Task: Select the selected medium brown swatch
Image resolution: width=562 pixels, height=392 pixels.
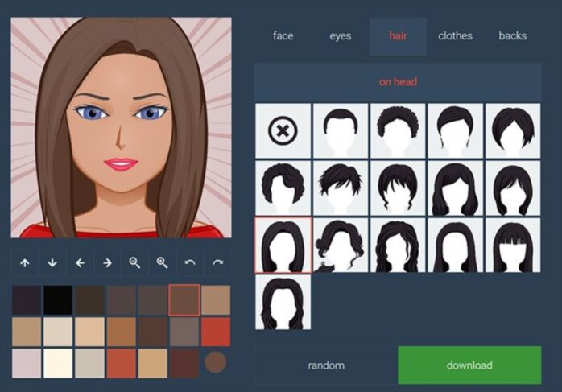Action: [184, 300]
